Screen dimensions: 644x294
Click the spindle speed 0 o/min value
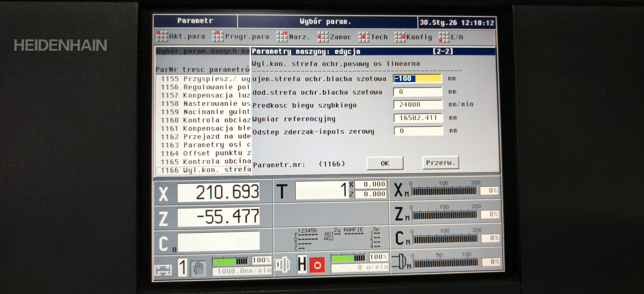[360, 267]
